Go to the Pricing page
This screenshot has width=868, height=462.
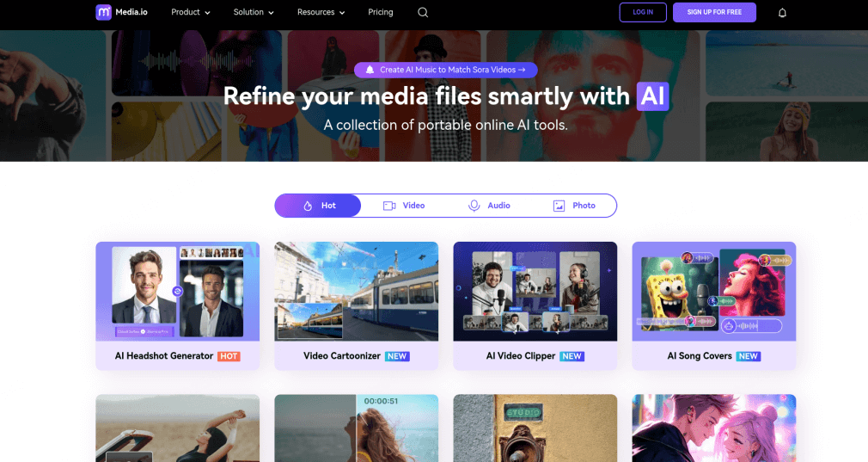coord(380,12)
